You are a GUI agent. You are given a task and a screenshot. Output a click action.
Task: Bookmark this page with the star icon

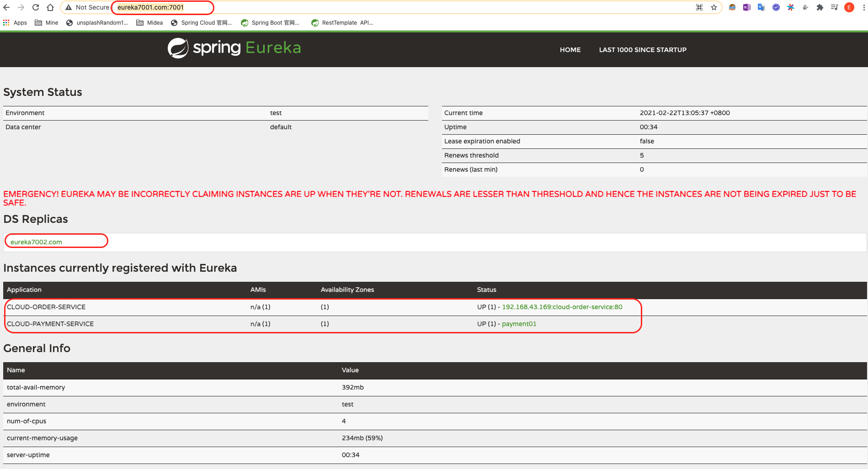point(714,7)
